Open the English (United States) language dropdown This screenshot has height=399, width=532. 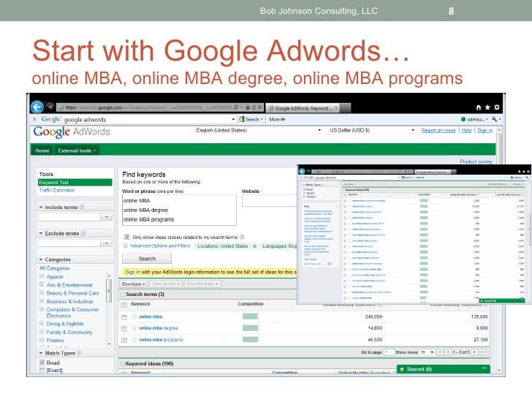[259, 130]
